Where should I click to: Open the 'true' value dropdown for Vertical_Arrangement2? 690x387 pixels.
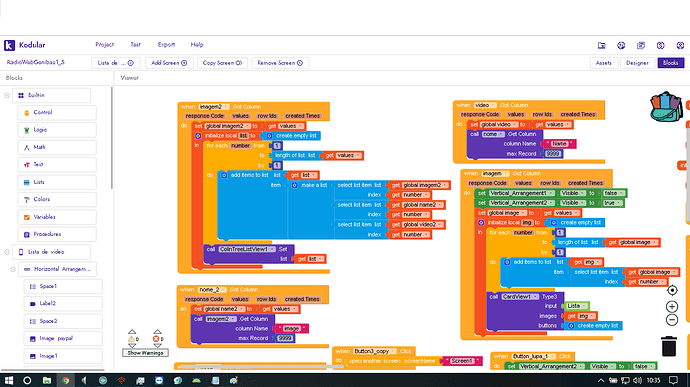613,203
